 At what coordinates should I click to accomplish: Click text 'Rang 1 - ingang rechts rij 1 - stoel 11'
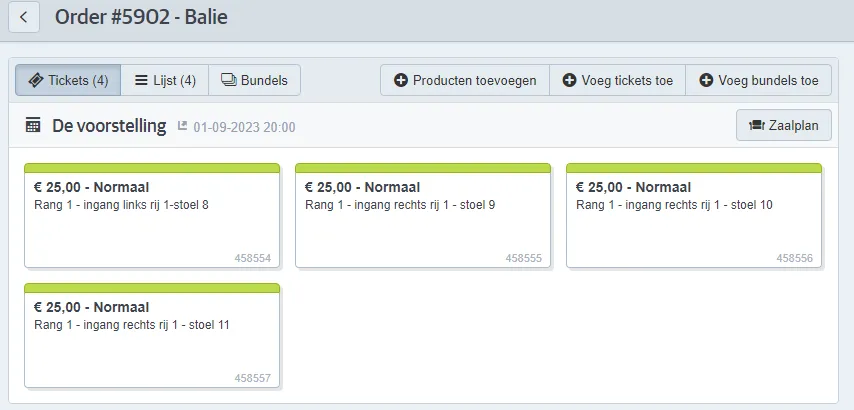132,325
